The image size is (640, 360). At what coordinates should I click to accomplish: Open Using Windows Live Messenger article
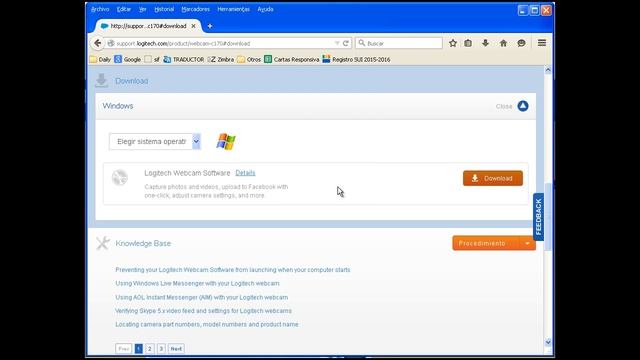point(197,283)
